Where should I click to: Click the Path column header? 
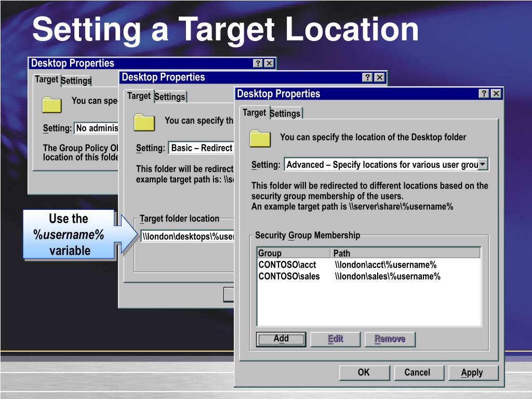coord(405,253)
